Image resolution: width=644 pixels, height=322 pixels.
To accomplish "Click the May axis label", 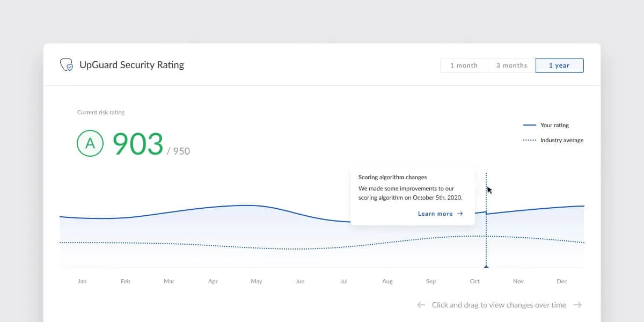I will (257, 281).
